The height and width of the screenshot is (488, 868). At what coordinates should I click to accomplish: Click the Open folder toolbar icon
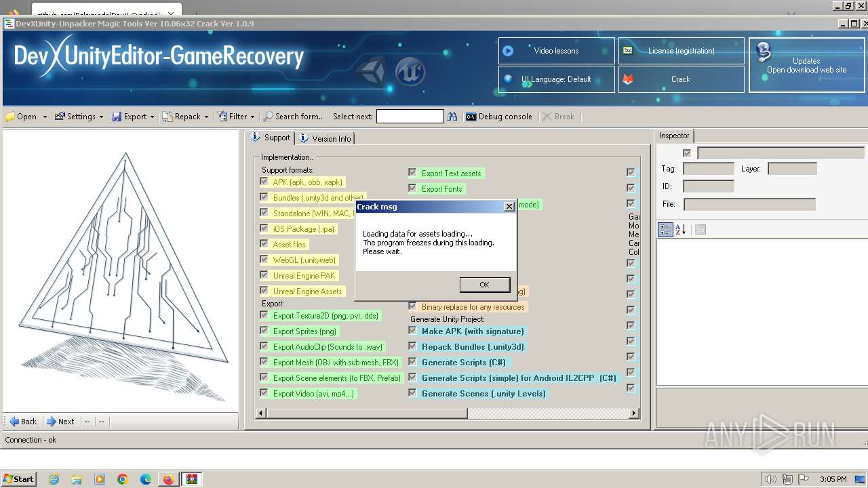[9, 117]
